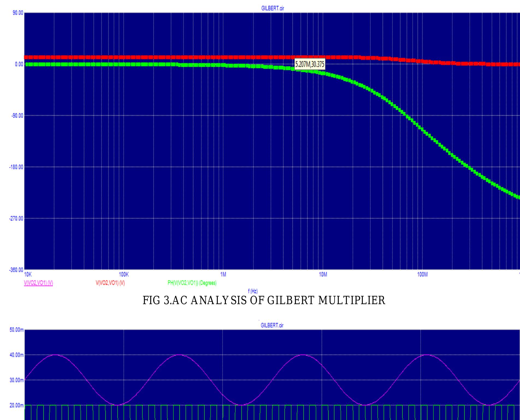Click the 20.00m y-axis value
This screenshot has width=520, height=420.
coord(17,405)
